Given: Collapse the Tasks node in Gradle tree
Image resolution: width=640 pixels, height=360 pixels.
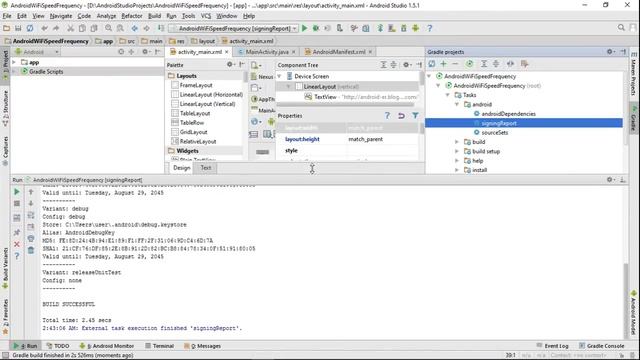Looking at the screenshot, I should [x=447, y=95].
